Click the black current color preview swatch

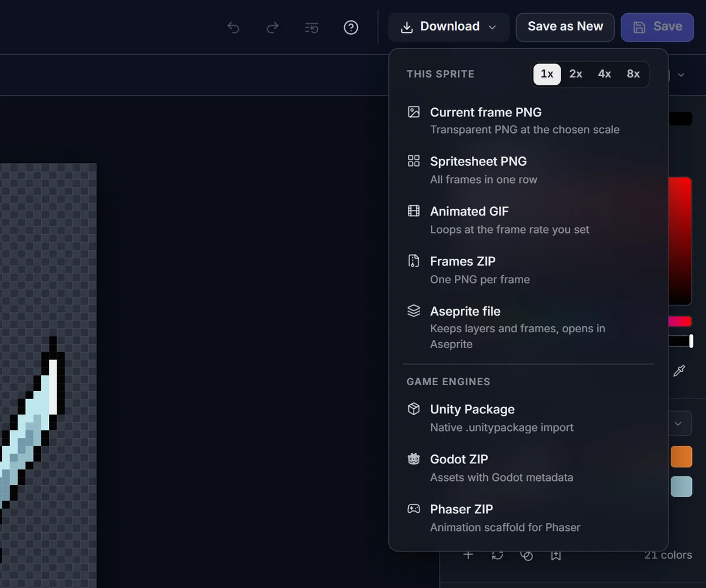point(681,119)
